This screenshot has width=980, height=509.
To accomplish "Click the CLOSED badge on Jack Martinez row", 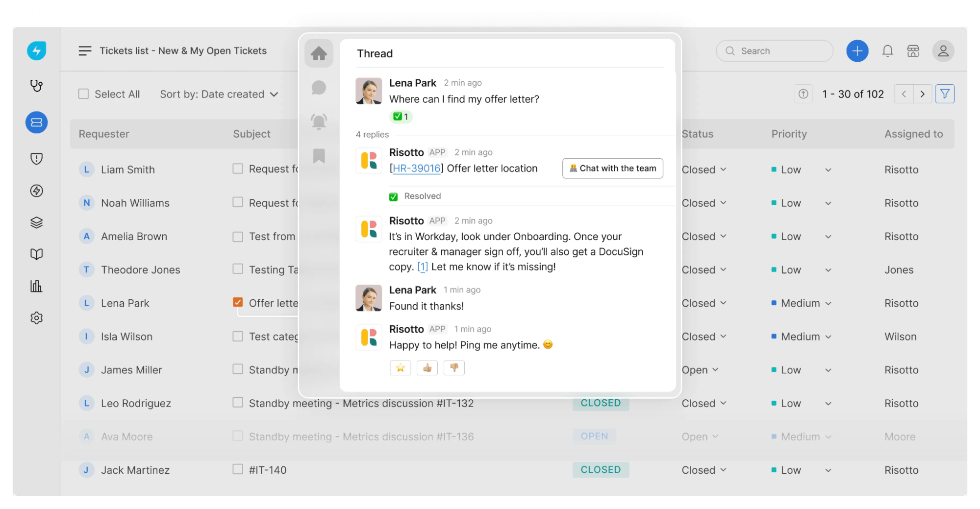I will [601, 469].
